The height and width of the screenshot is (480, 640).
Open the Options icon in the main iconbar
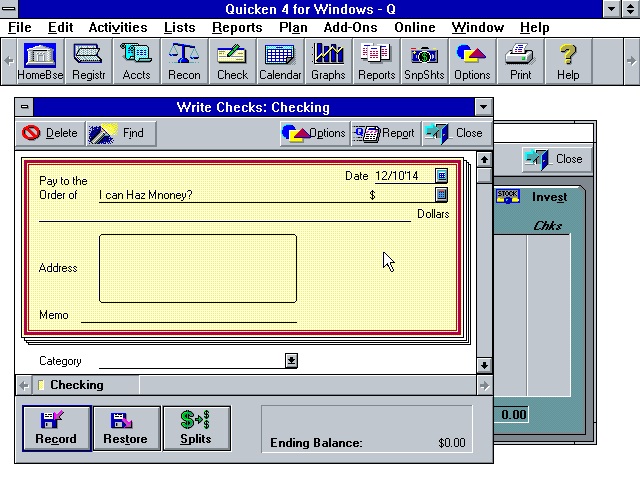[x=472, y=61]
